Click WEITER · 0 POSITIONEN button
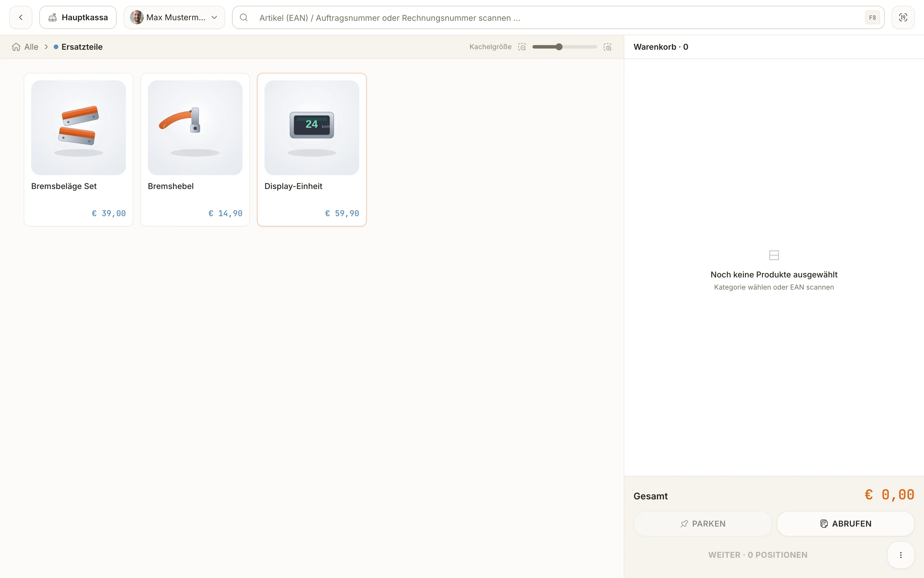Screen dimensions: 924x578 tap(758, 555)
